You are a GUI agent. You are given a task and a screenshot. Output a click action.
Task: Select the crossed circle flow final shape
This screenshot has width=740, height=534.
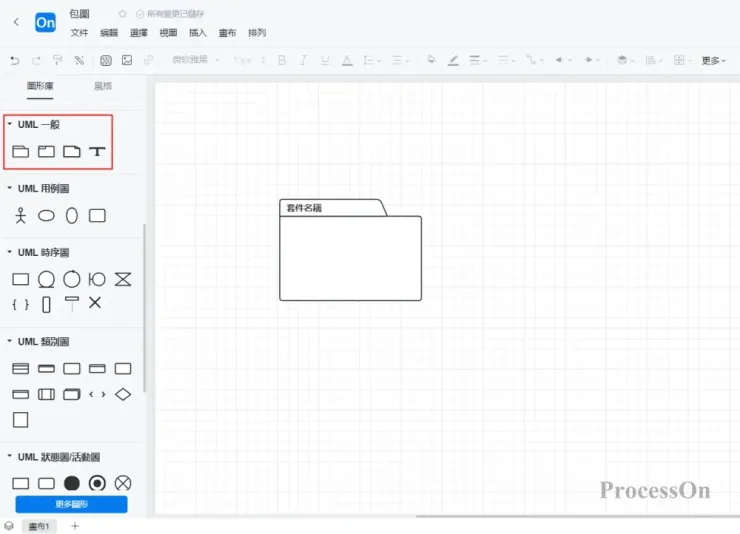123,483
